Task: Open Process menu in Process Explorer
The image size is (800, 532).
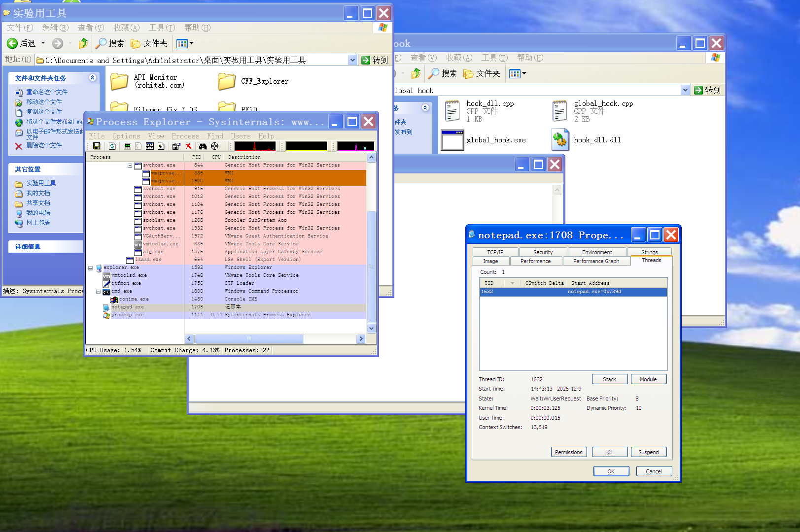Action: 185,136
